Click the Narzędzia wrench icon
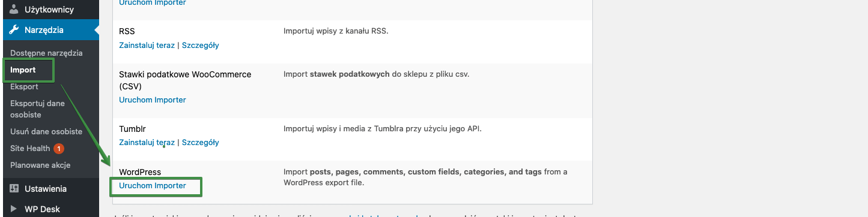Screen dimensions: 868x217 click(14, 30)
